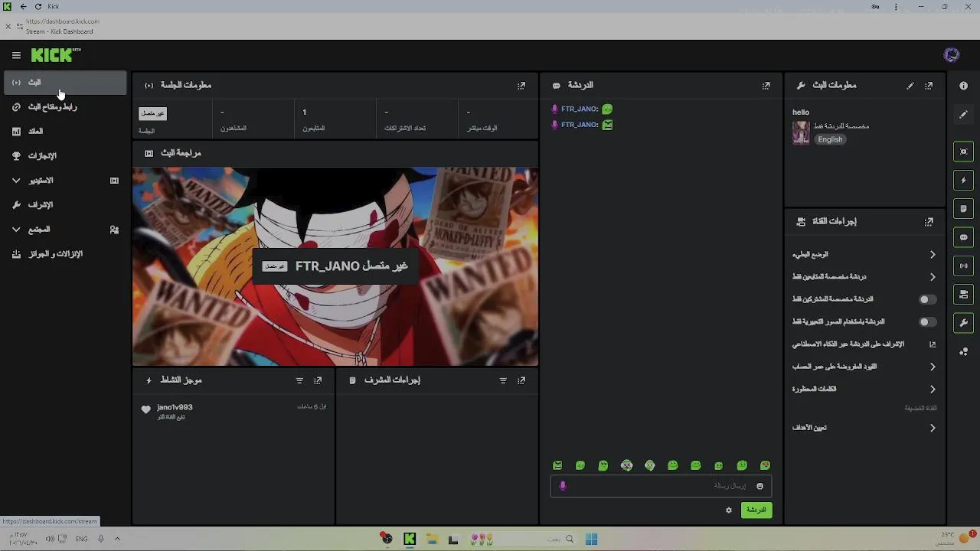Click weather widget showing 23°C

coord(957,539)
